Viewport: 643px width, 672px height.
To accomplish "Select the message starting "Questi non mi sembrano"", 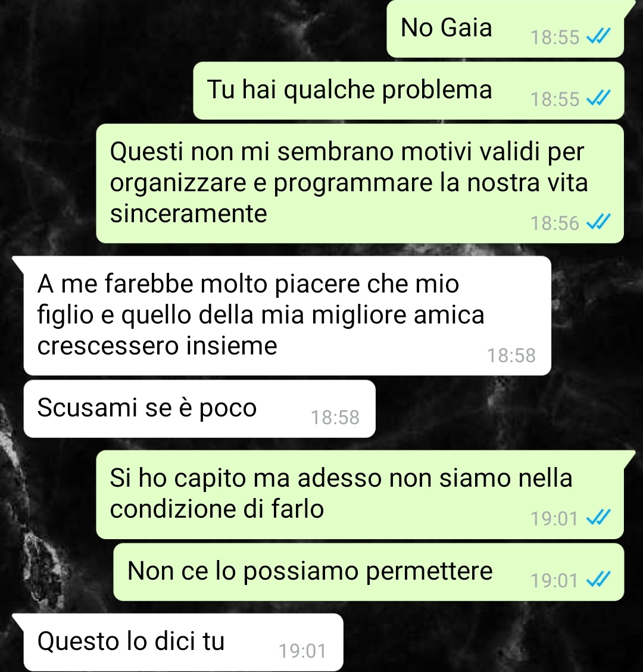I will point(360,183).
